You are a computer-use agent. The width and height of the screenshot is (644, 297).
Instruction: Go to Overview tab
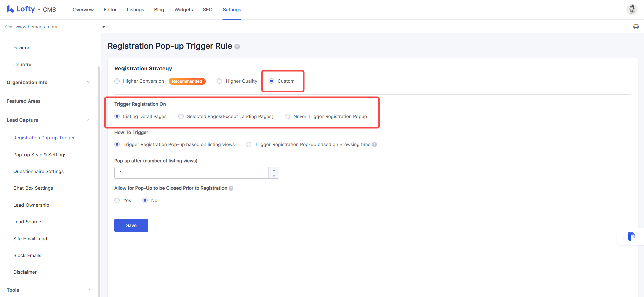83,10
